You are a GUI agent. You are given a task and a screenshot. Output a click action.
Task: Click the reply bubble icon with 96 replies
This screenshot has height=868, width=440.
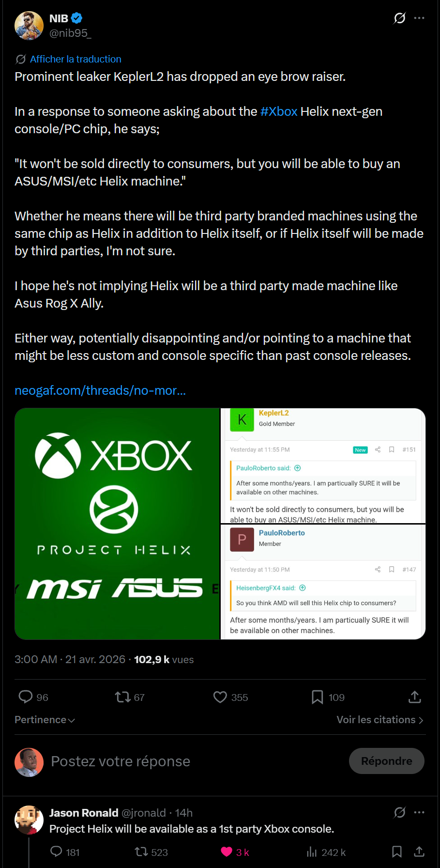tap(26, 697)
